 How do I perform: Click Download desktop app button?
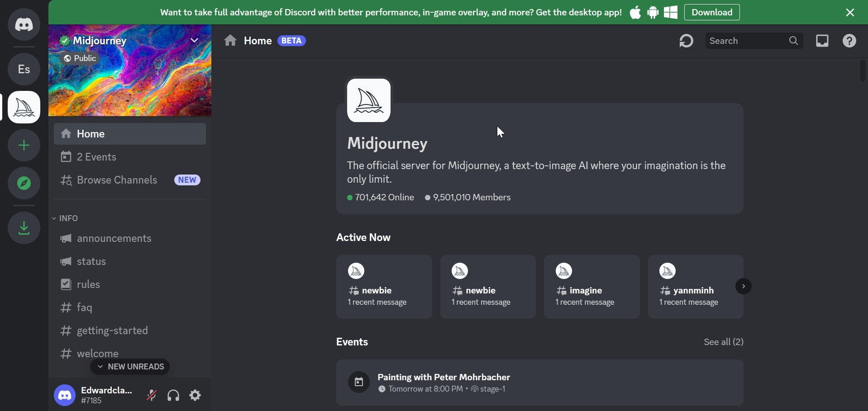click(x=712, y=13)
